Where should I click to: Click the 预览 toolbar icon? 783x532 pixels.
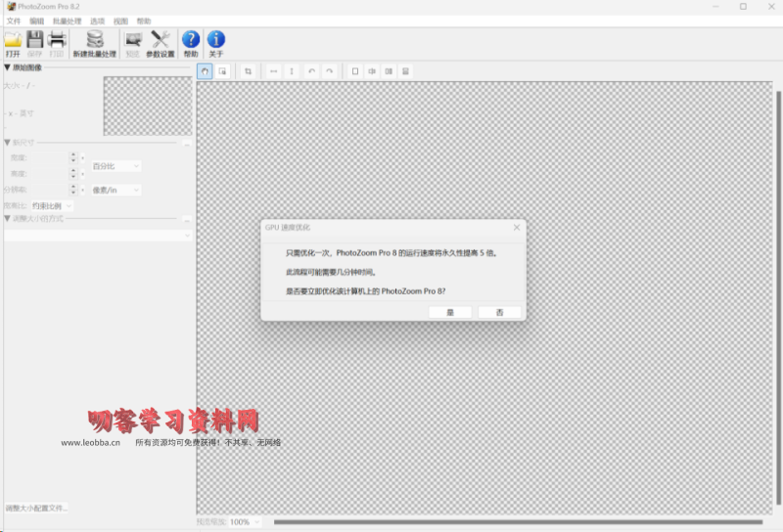point(133,39)
